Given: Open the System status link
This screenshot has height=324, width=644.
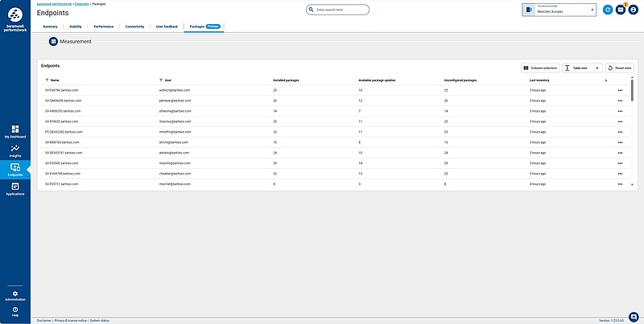Looking at the screenshot, I should click(99, 320).
